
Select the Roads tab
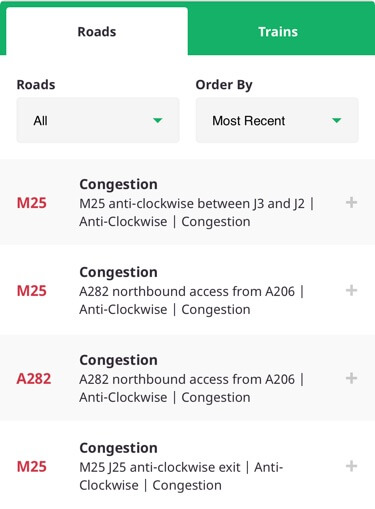click(97, 32)
